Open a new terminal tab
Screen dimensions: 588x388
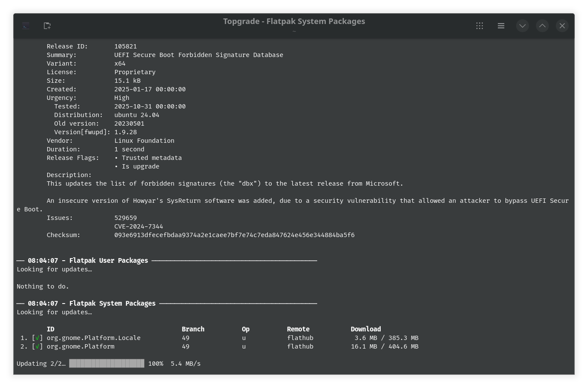(47, 26)
